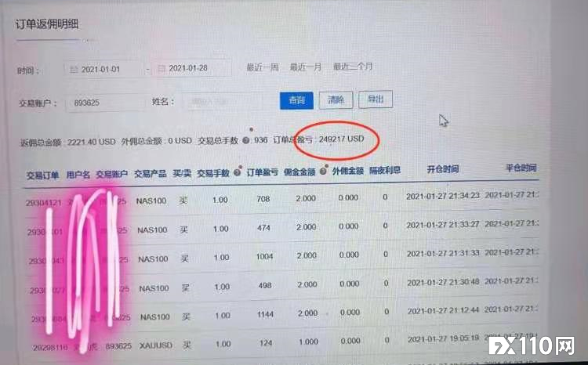Image resolution: width=588 pixels, height=365 pixels.
Task: Select the 最近一周 quick range link
Action: [263, 67]
